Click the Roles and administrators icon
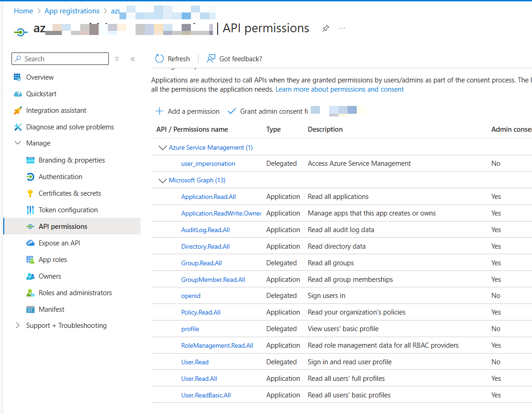 (x=30, y=293)
